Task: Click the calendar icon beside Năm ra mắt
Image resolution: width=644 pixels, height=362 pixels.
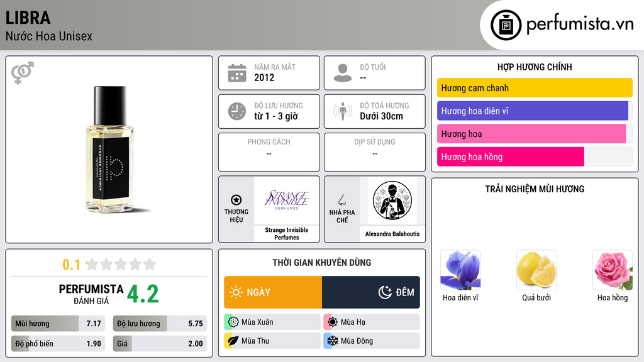Action: point(237,73)
